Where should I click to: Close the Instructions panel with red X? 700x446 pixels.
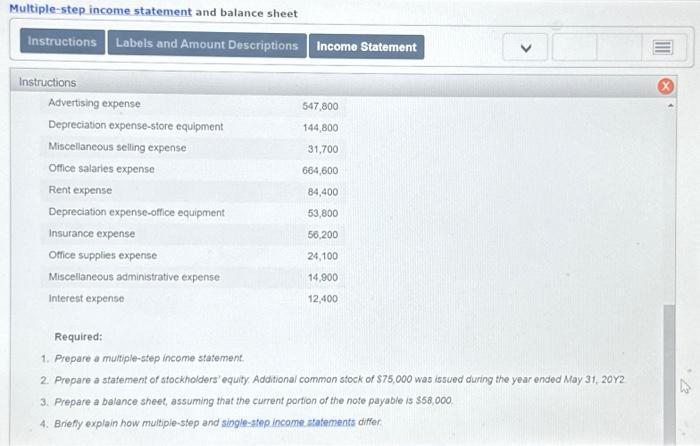point(665,86)
